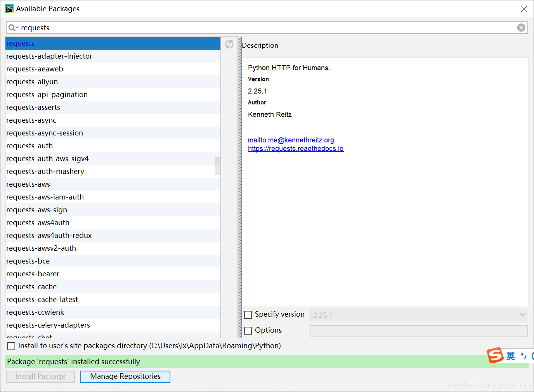Enable the Specify version checkbox

(x=248, y=315)
